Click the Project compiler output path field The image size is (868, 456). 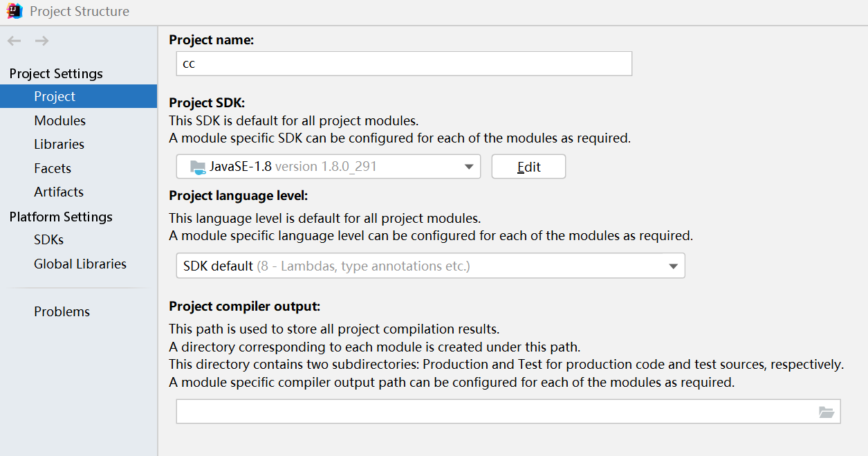(x=484, y=411)
